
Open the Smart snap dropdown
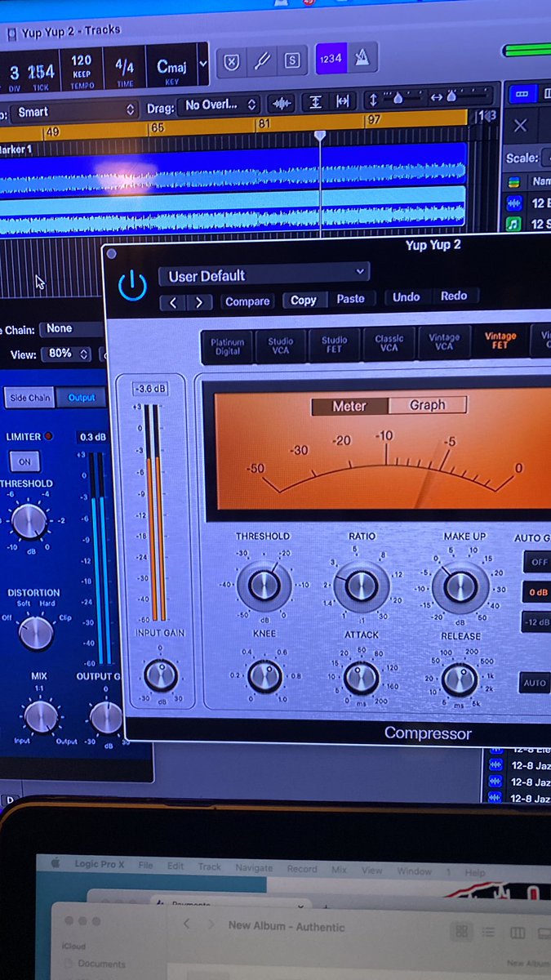tap(75, 111)
